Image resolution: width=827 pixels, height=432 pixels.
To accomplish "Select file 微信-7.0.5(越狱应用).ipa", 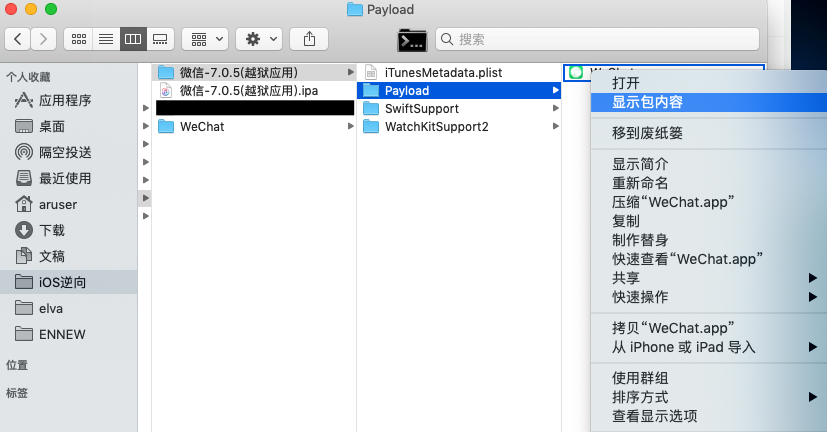I will (x=255, y=91).
